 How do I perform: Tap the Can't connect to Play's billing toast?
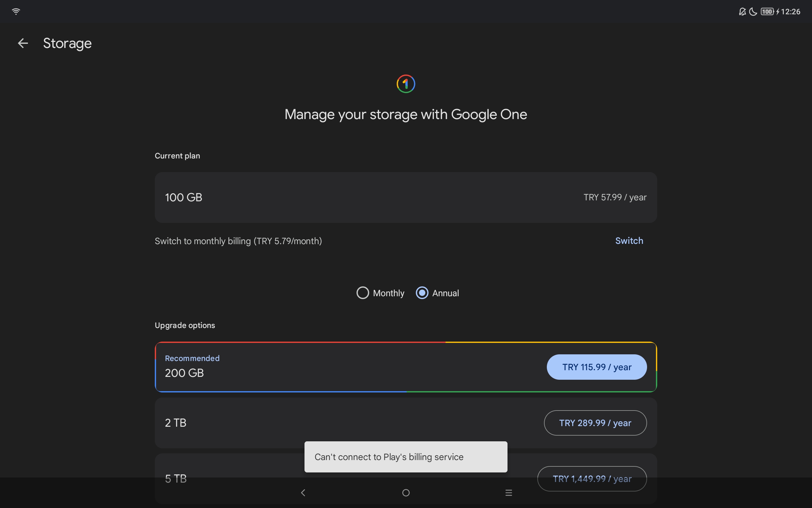point(406,457)
